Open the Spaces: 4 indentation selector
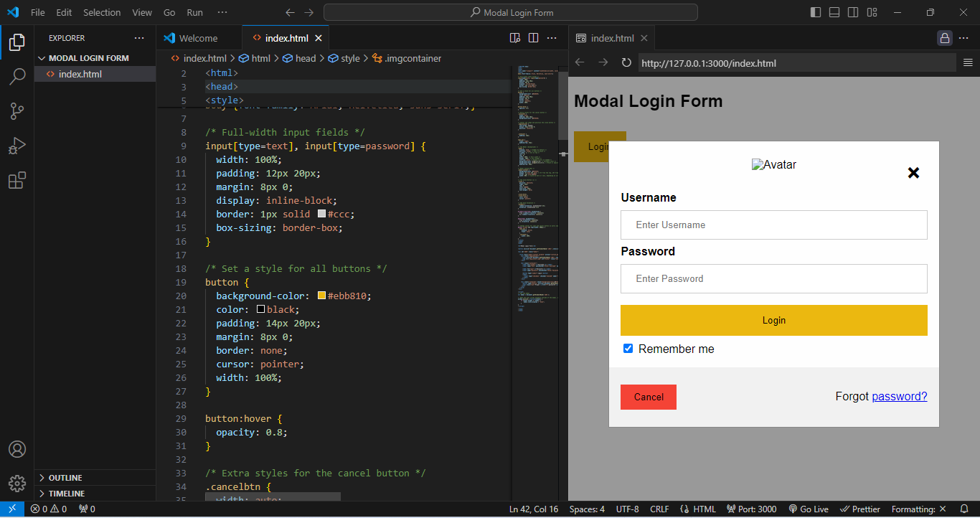 [587, 509]
